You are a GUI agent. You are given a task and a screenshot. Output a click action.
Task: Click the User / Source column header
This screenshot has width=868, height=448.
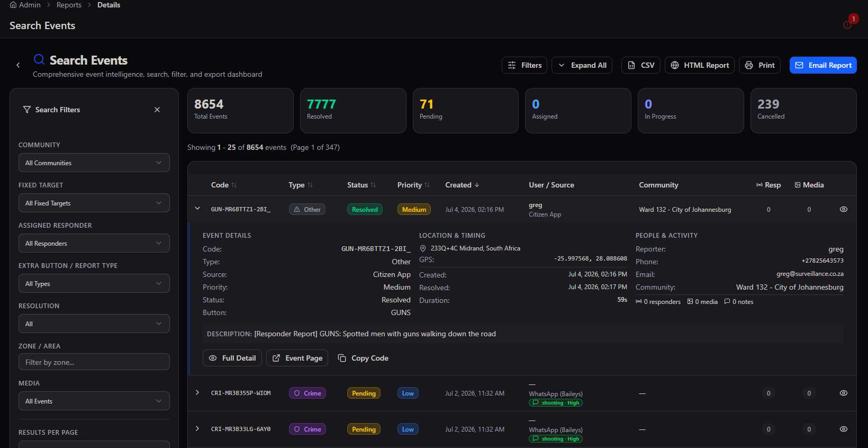click(x=551, y=185)
